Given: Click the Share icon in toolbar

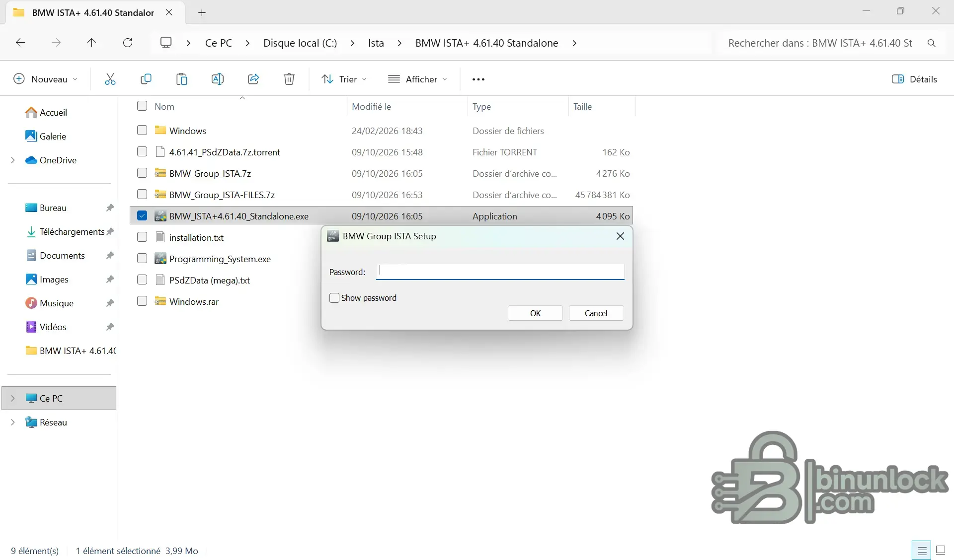Looking at the screenshot, I should tap(253, 79).
